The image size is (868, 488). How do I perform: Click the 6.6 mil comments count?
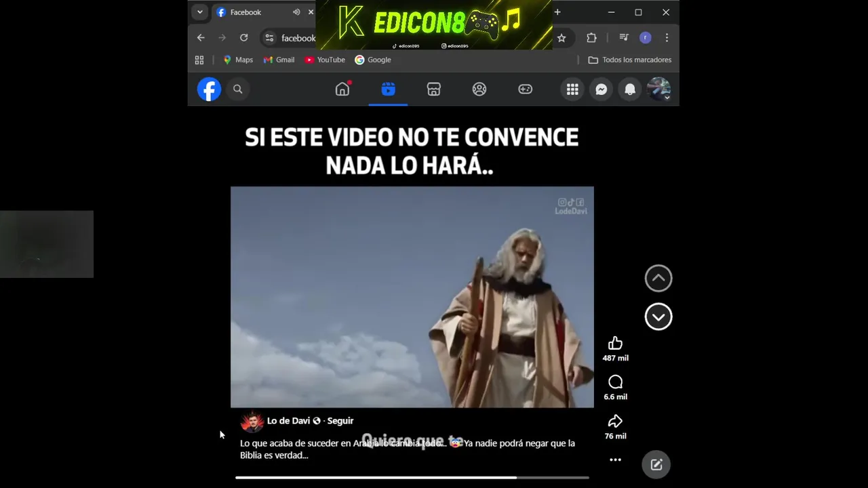pyautogui.click(x=616, y=396)
